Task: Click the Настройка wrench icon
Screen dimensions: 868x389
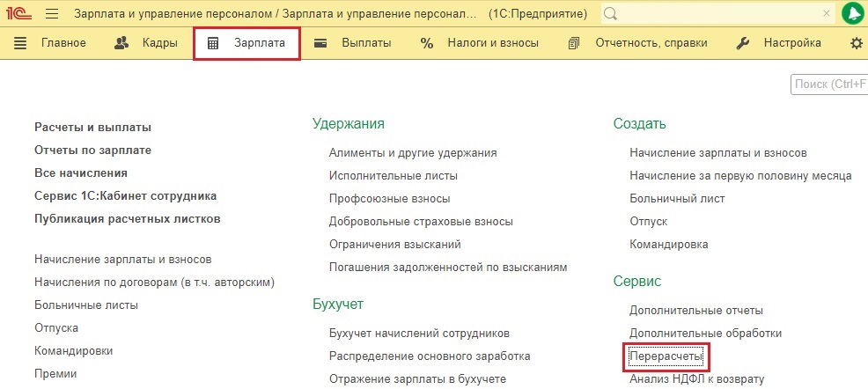Action: coord(743,43)
